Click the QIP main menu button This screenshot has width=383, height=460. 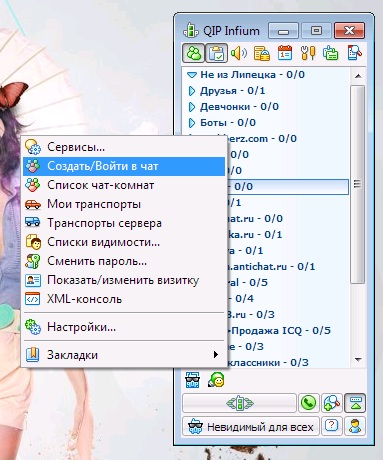[239, 403]
